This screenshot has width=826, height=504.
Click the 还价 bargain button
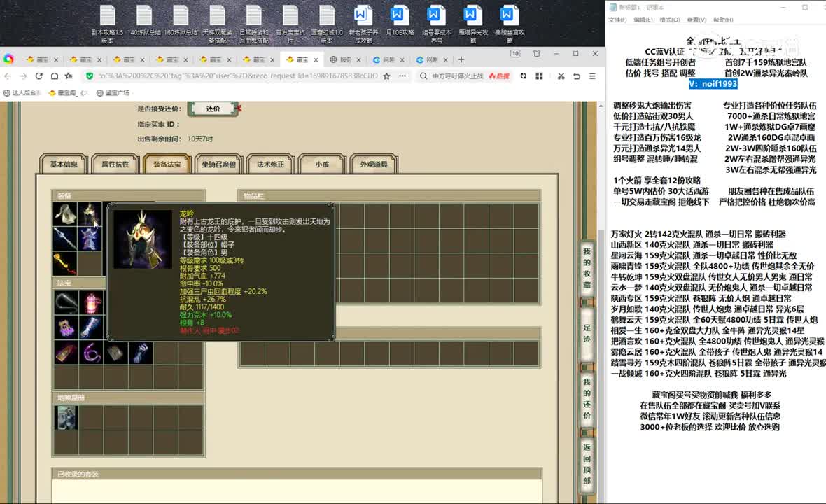pyautogui.click(x=213, y=108)
